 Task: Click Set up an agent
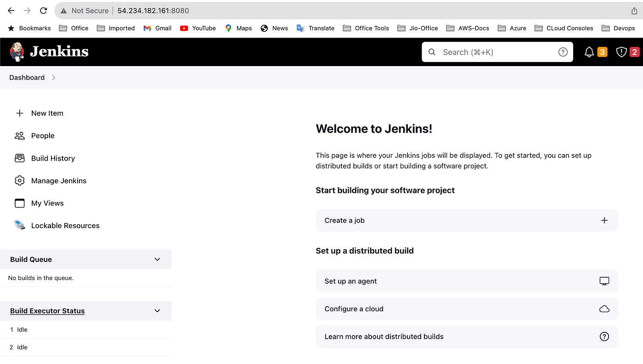pos(467,281)
